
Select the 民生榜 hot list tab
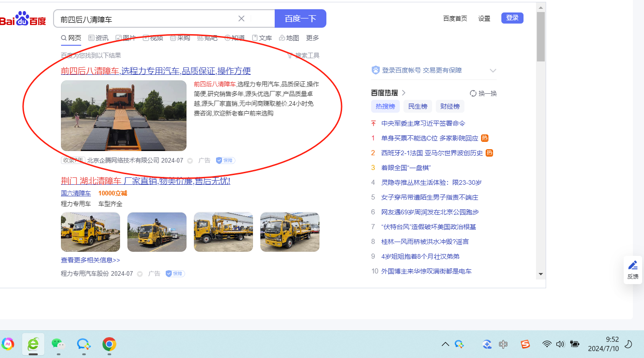(x=417, y=106)
